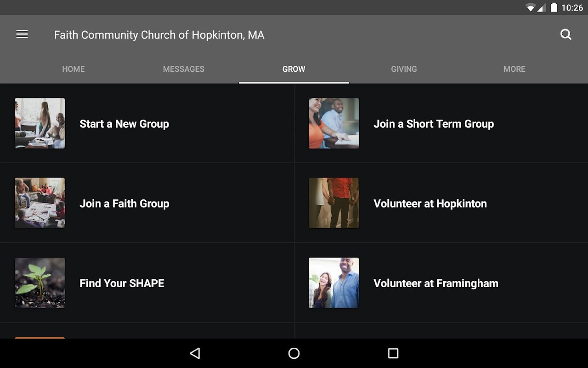Image resolution: width=588 pixels, height=368 pixels.
Task: Tap the battery status icon
Action: point(554,7)
